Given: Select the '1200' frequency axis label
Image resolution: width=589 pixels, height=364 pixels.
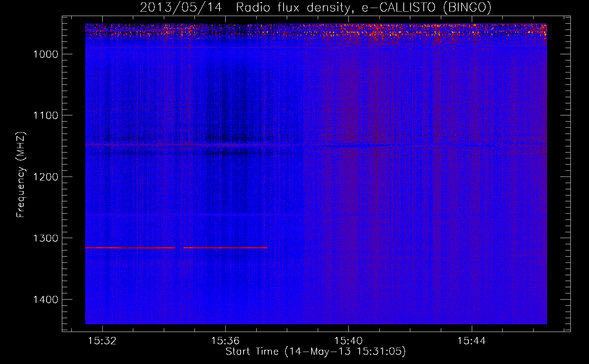Looking at the screenshot, I should click(x=46, y=177).
